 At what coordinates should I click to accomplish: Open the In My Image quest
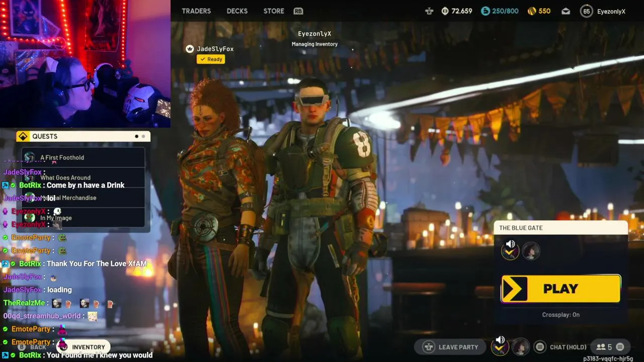pyautogui.click(x=84, y=218)
